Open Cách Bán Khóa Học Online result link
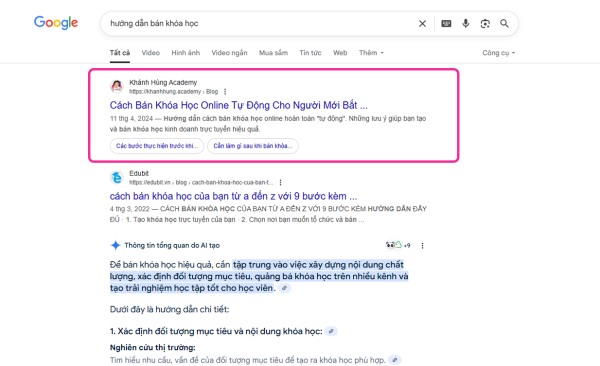The height and width of the screenshot is (366, 600). point(238,105)
